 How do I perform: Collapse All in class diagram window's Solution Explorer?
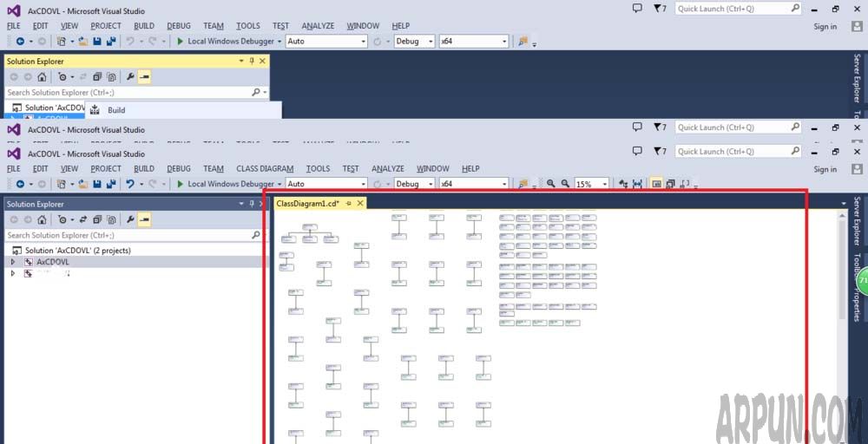click(x=97, y=219)
